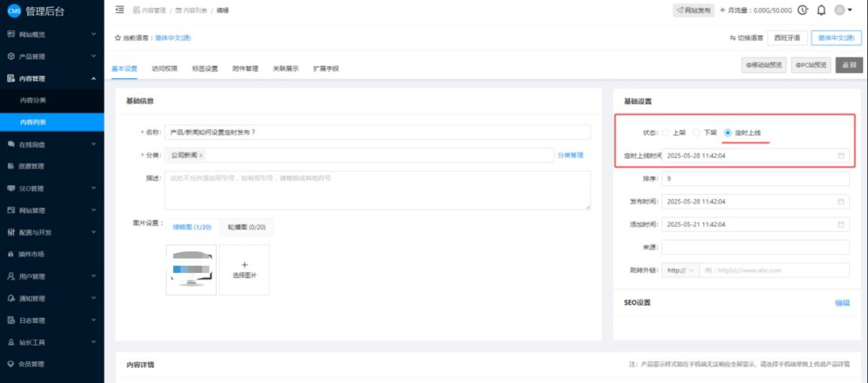This screenshot has width=868, height=383.
Task: Switch to the 标签设置 tab
Action: [205, 69]
